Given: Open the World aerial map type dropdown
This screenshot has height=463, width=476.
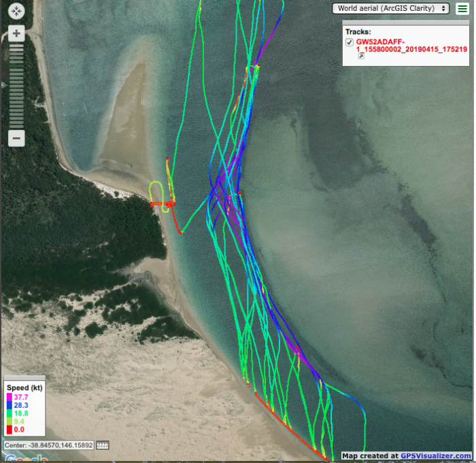Looking at the screenshot, I should (x=390, y=8).
